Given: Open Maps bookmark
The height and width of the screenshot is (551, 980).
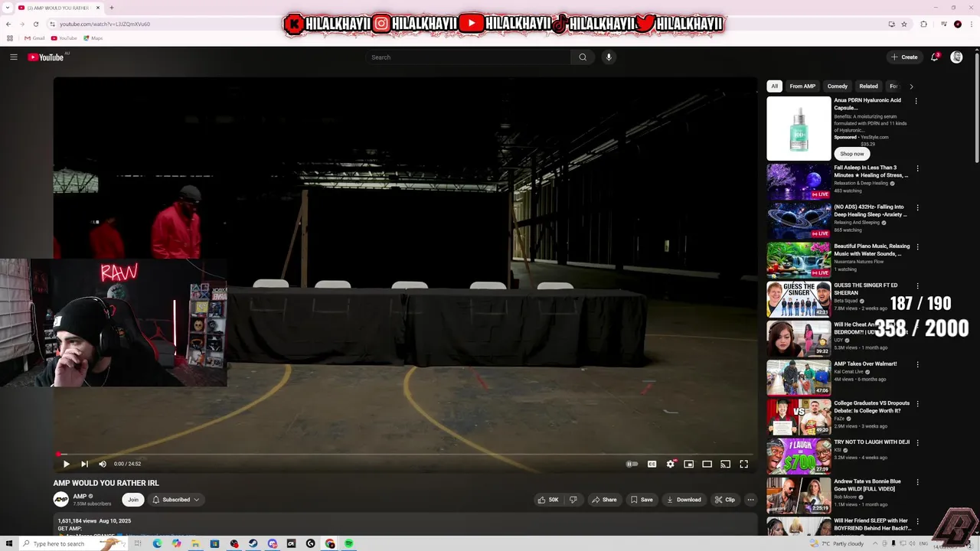Looking at the screenshot, I should point(93,38).
